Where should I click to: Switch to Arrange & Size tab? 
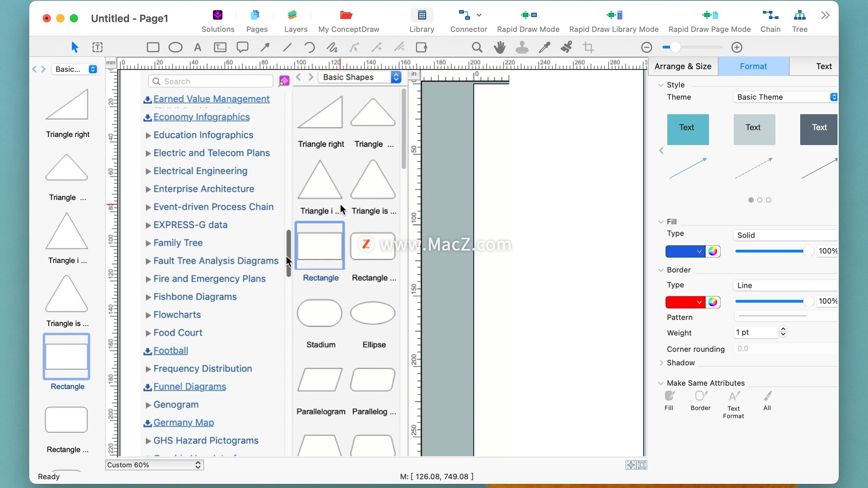pos(683,66)
